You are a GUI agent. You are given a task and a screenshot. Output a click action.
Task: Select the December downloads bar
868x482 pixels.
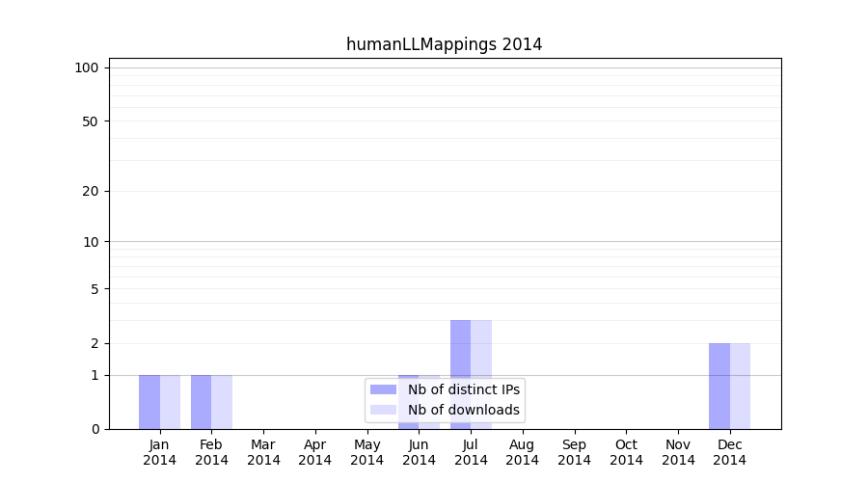(x=740, y=386)
